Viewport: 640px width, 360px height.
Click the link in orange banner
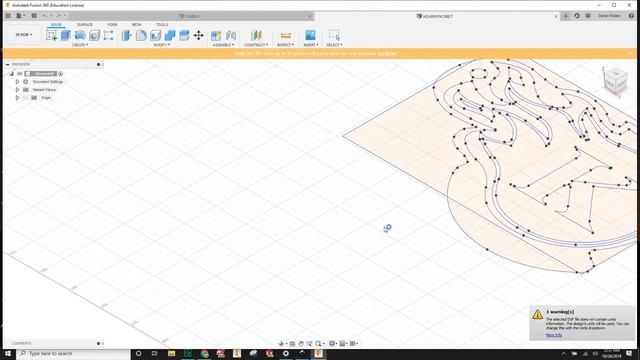(387, 53)
